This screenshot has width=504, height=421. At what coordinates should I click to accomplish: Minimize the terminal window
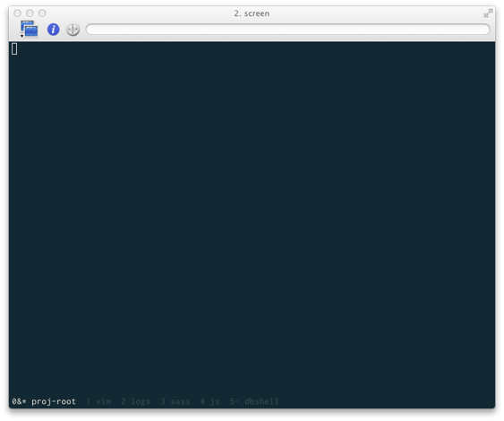(30, 13)
